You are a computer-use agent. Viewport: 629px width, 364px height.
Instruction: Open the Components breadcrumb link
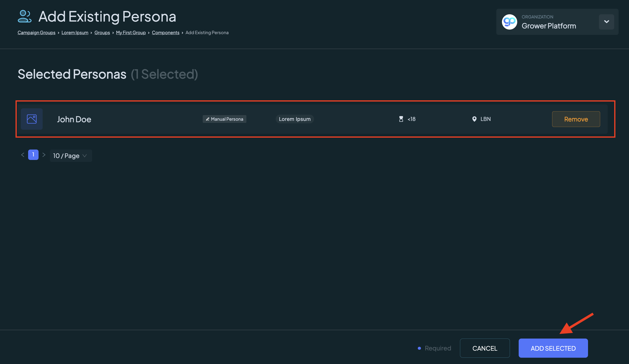pyautogui.click(x=165, y=32)
